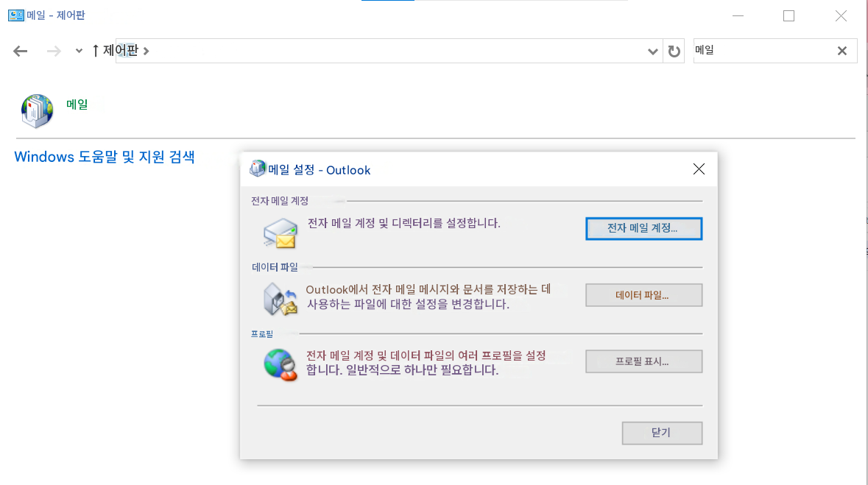Open the 메일 control panel icon
Image resolution: width=868 pixels, height=485 pixels.
37,110
